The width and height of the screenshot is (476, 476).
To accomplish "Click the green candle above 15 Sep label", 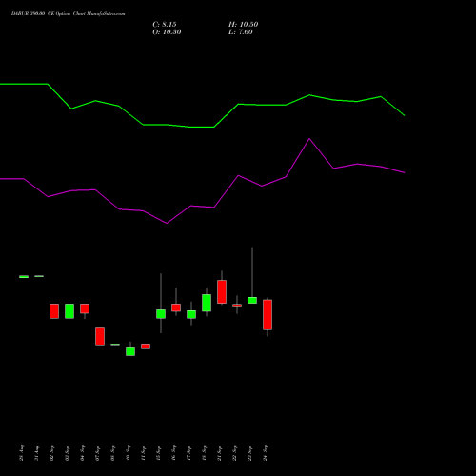I will 161,314.
